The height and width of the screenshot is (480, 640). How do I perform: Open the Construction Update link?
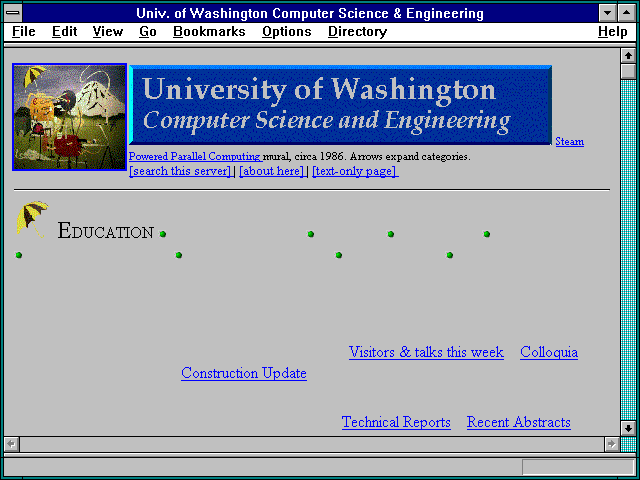pos(244,373)
